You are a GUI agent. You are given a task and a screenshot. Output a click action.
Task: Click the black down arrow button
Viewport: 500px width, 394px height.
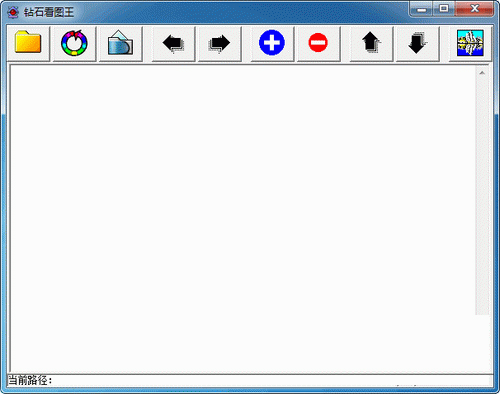pos(417,43)
